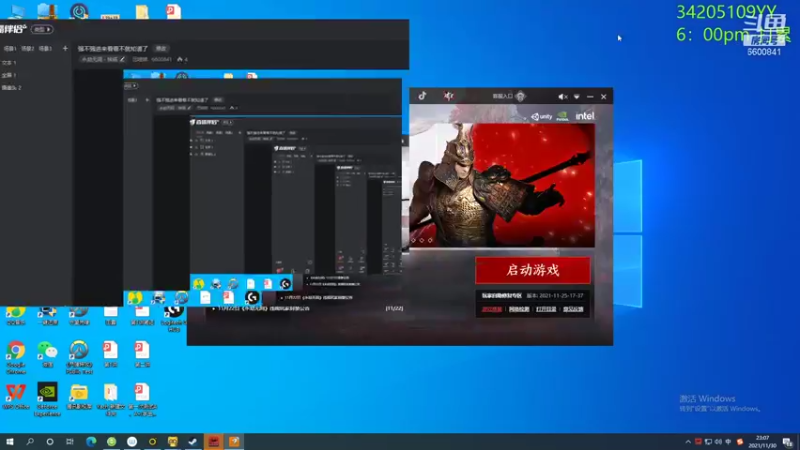Launch Microsoft Edge from taskbar

(x=91, y=441)
